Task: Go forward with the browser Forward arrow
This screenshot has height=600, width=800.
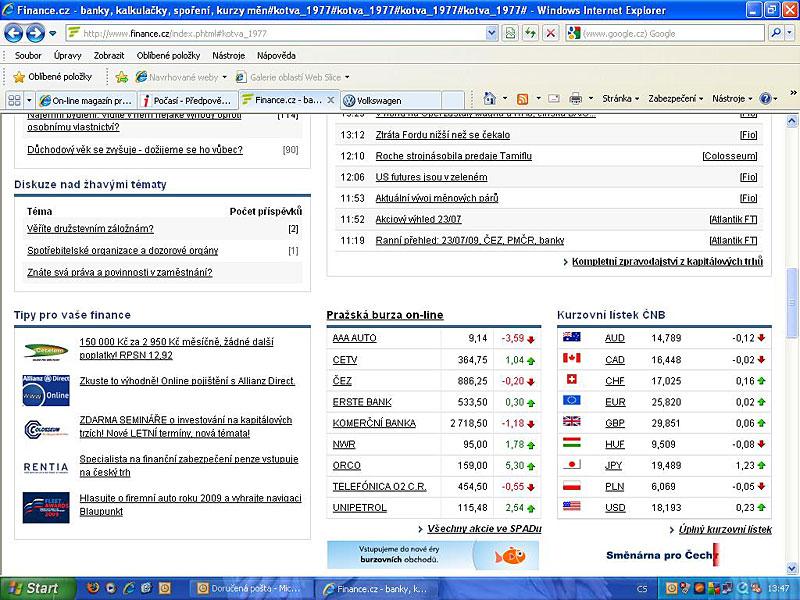Action: pos(35,34)
